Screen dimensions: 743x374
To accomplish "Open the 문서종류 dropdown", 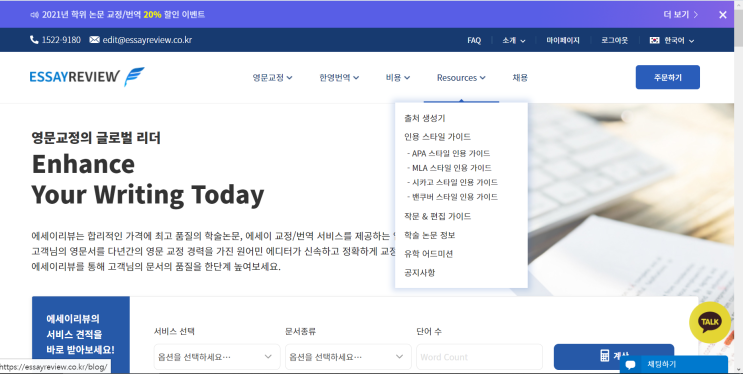I will pyautogui.click(x=348, y=356).
